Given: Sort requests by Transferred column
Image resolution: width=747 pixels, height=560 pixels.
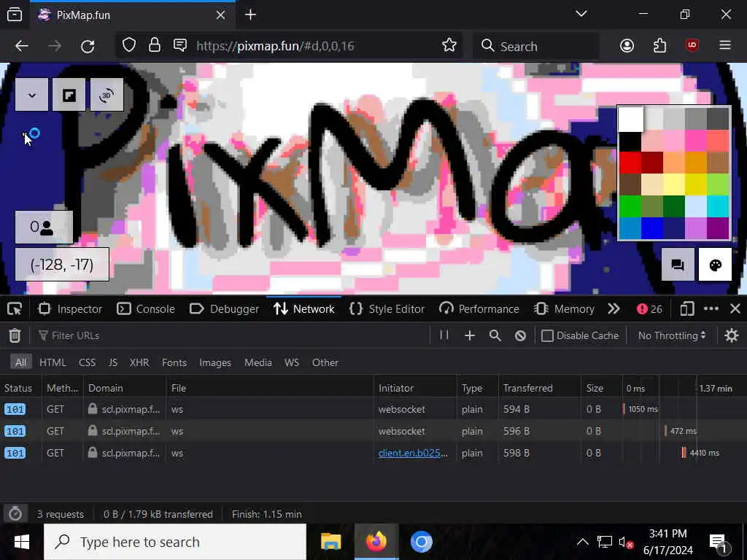Looking at the screenshot, I should pyautogui.click(x=539, y=388).
